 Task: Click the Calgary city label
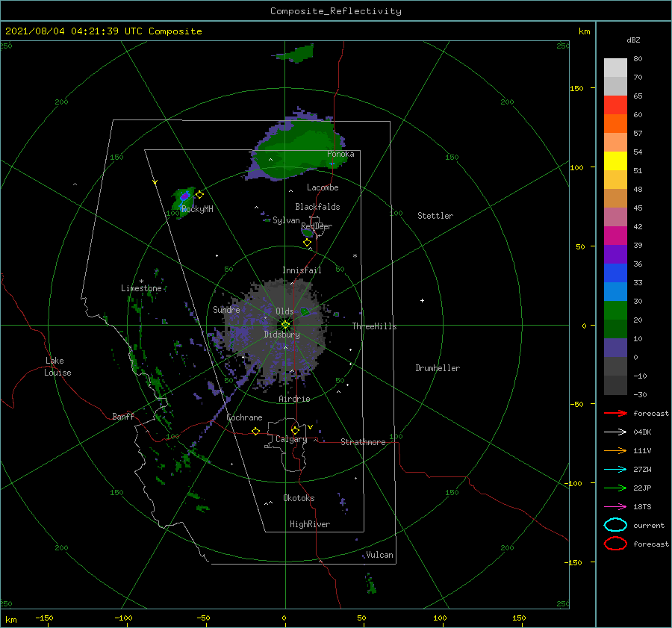291,439
